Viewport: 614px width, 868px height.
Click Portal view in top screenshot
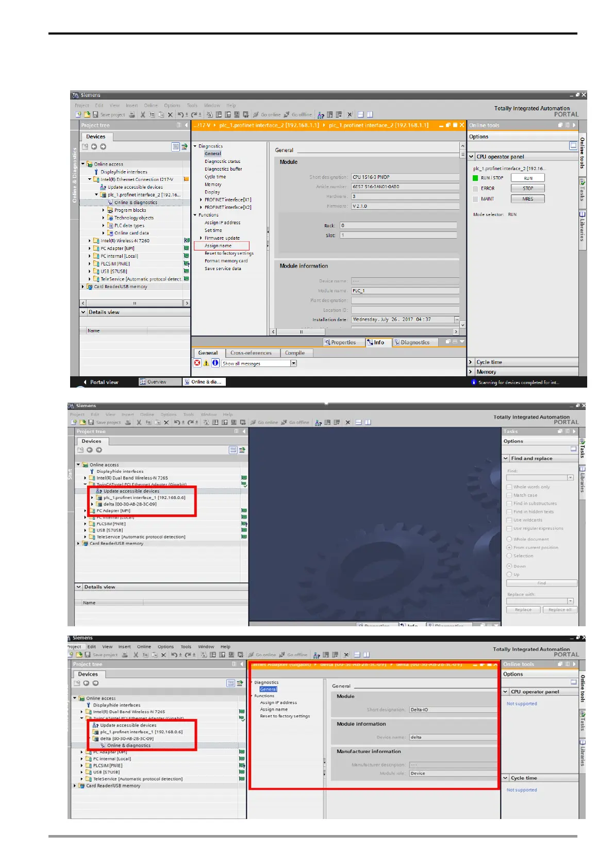pyautogui.click(x=101, y=382)
